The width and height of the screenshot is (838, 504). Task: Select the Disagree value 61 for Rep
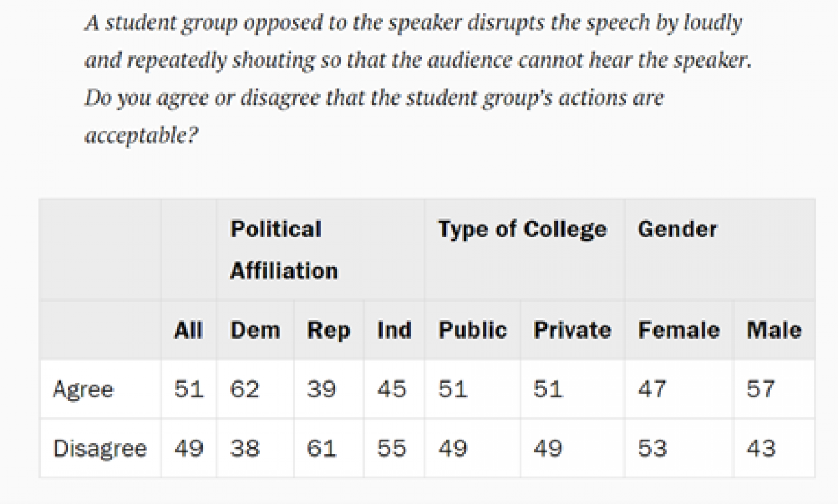click(321, 448)
